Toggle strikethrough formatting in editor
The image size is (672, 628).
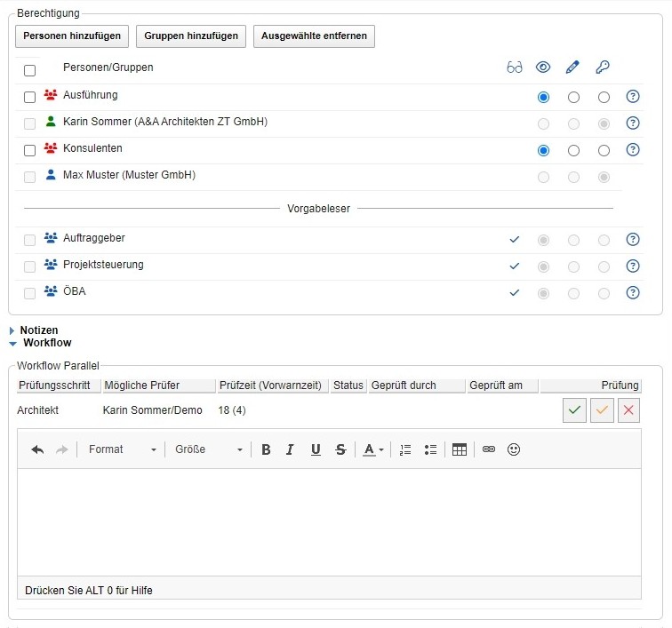(340, 449)
